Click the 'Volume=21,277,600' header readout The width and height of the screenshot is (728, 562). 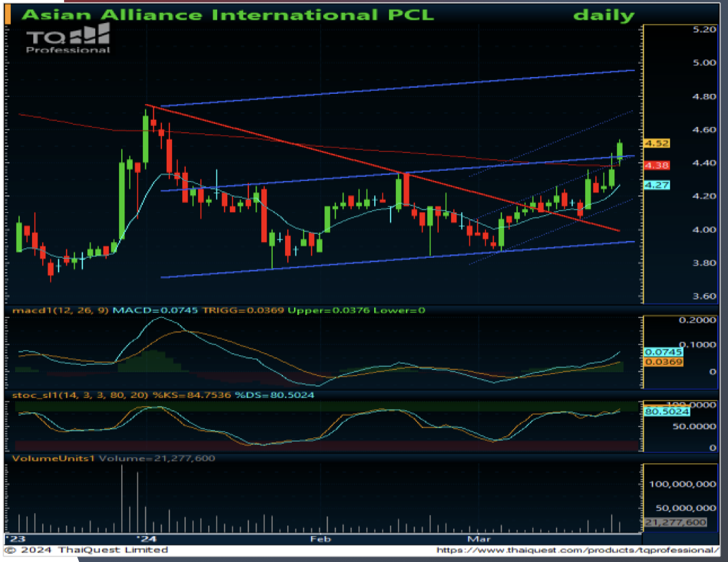pyautogui.click(x=157, y=459)
